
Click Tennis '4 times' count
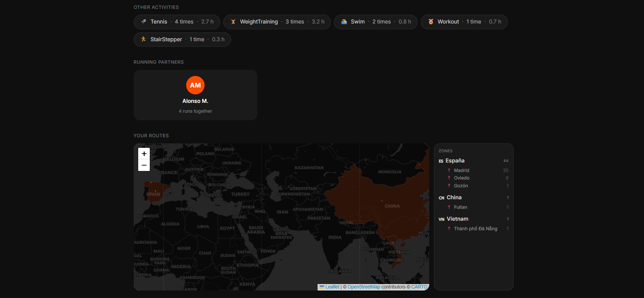click(x=184, y=22)
